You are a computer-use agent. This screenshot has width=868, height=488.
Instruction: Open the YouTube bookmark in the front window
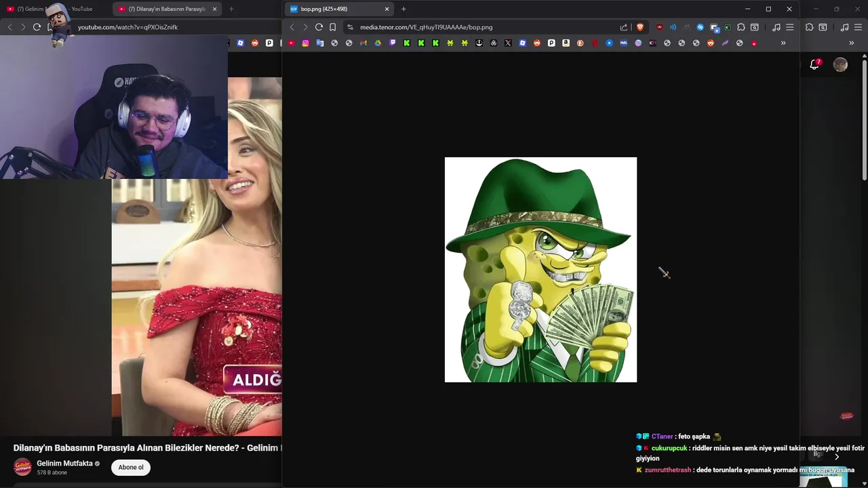292,43
